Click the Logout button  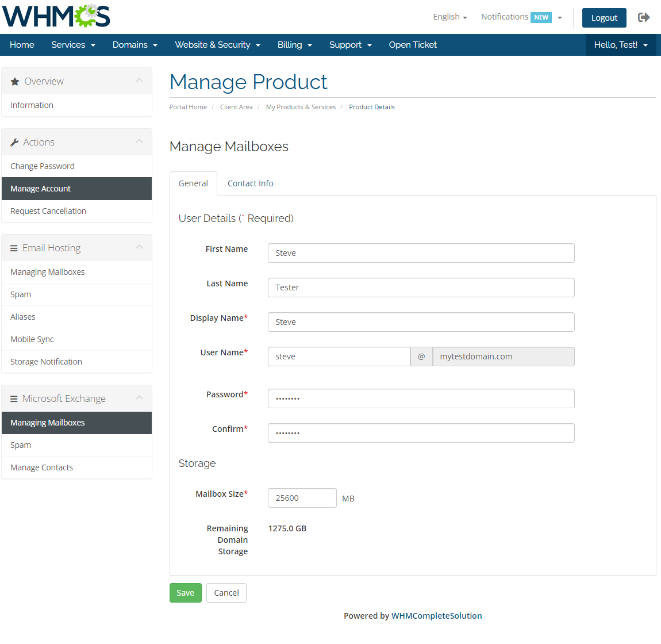[604, 18]
